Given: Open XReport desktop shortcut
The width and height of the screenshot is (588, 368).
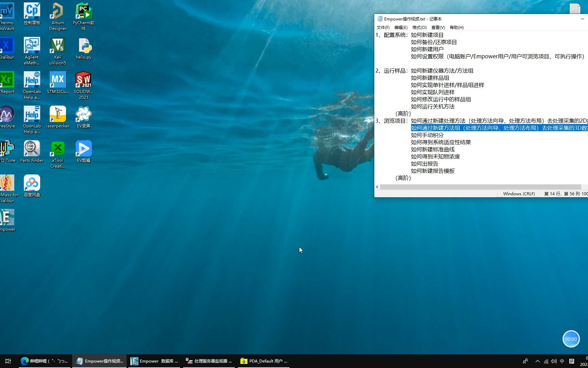Looking at the screenshot, I should (7, 82).
